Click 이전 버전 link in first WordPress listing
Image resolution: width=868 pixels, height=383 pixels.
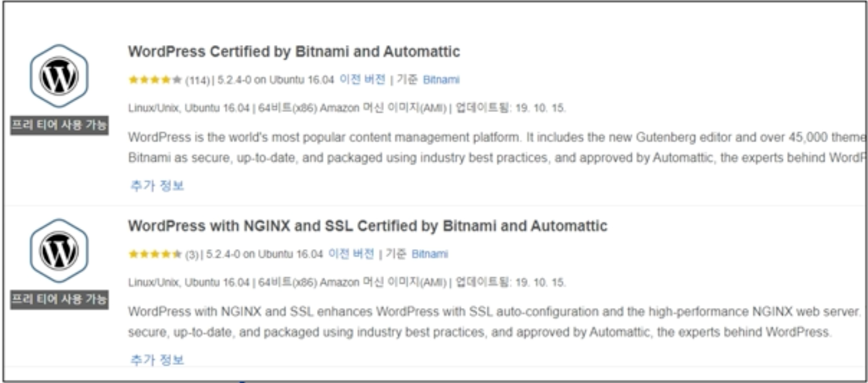click(x=362, y=79)
